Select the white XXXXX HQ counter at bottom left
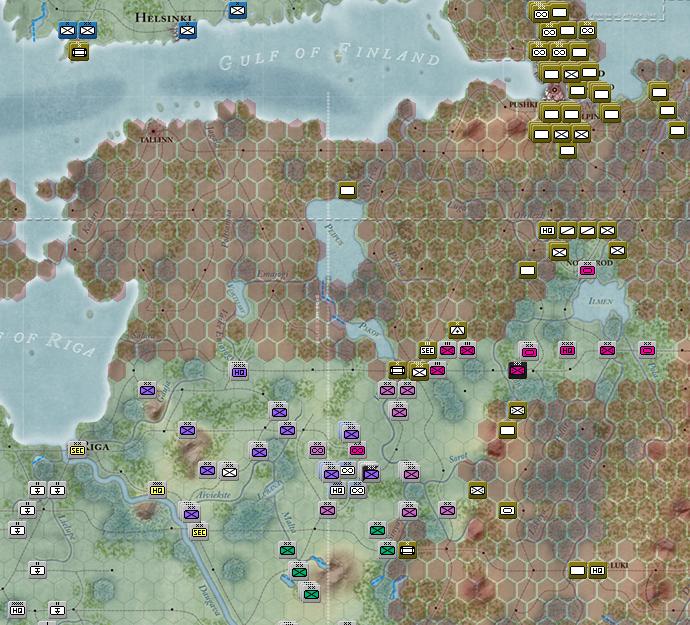690x625 pixels. pos(17,610)
